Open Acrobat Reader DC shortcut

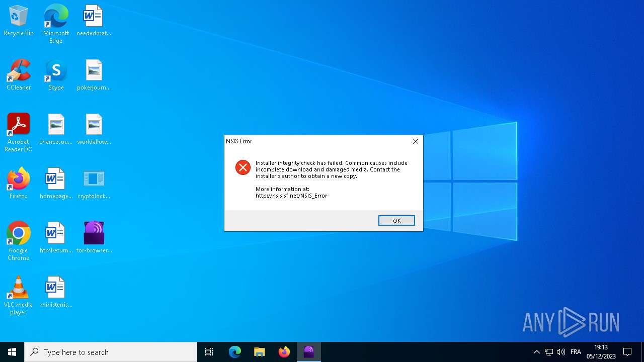click(19, 133)
